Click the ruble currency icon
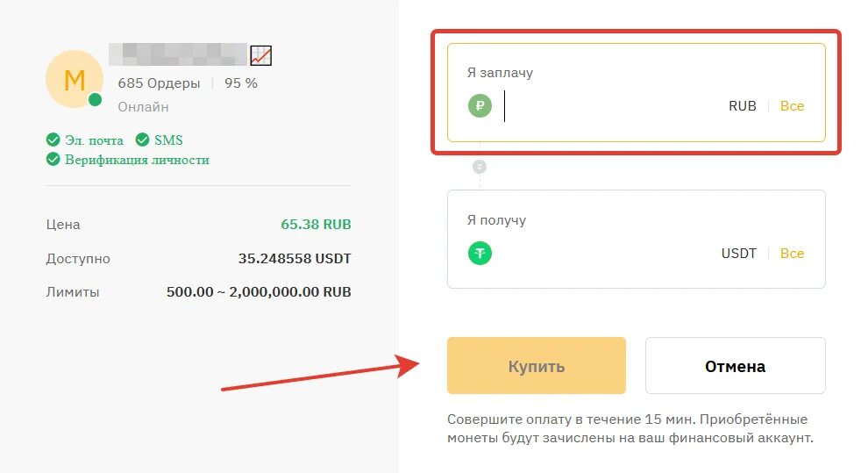 (480, 106)
